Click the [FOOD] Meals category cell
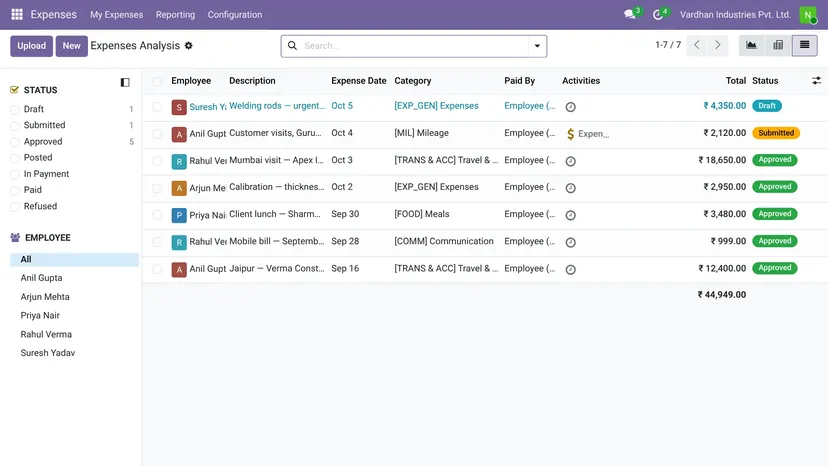Image resolution: width=828 pixels, height=466 pixels. coord(421,214)
